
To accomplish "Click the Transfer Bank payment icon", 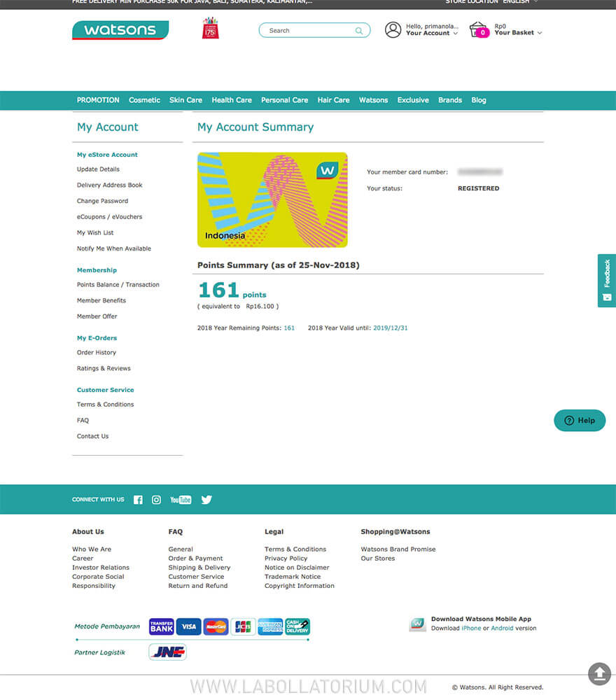I will point(162,626).
